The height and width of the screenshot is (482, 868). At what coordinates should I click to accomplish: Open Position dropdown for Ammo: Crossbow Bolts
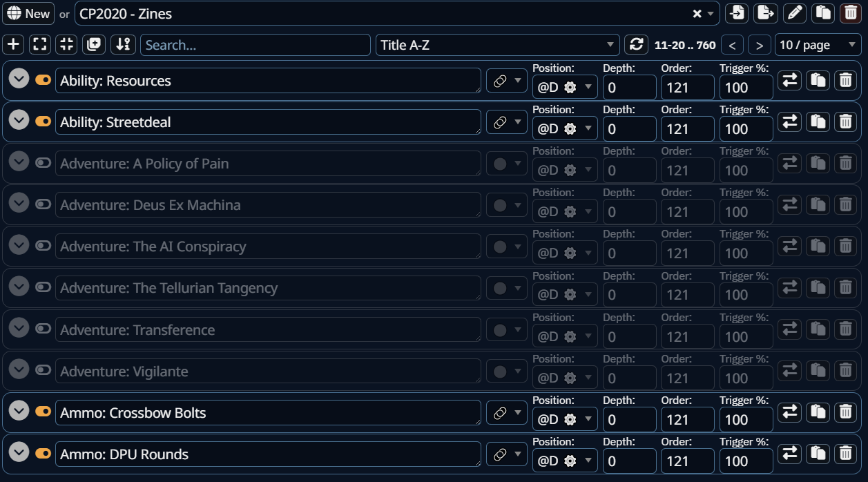click(x=565, y=419)
